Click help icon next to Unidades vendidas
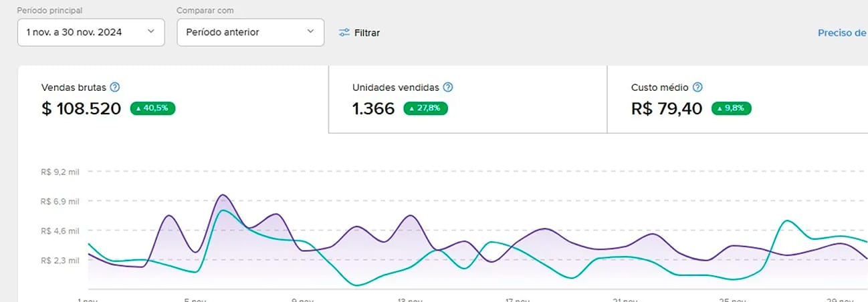Image resolution: width=868 pixels, height=302 pixels. click(x=448, y=87)
